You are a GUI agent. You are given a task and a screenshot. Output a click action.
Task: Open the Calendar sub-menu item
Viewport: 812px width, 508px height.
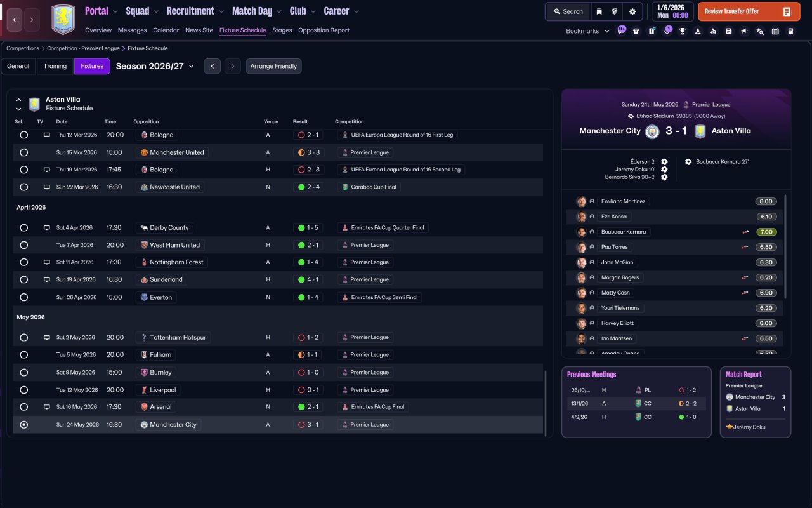click(x=166, y=30)
